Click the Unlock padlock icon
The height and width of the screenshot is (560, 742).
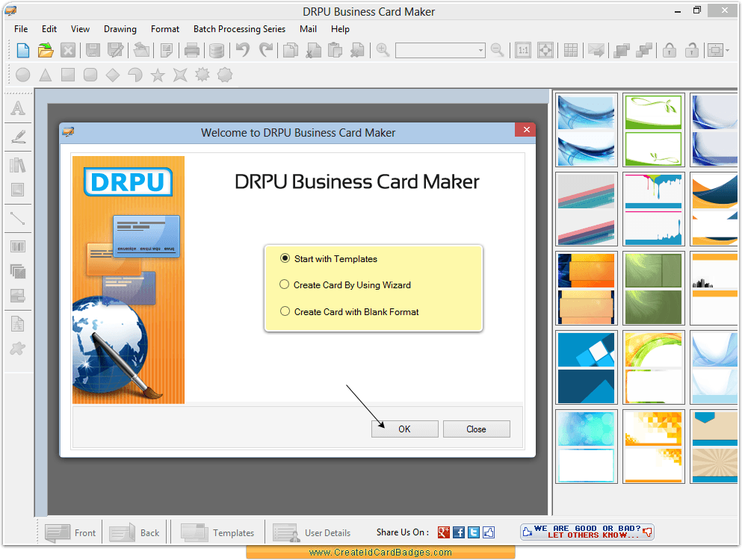point(692,50)
